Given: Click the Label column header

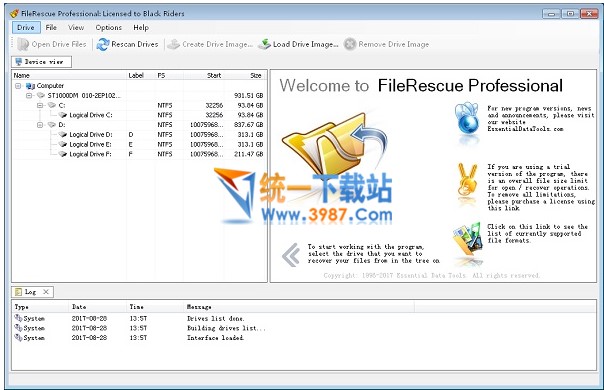Looking at the screenshot, I should click(x=141, y=75).
